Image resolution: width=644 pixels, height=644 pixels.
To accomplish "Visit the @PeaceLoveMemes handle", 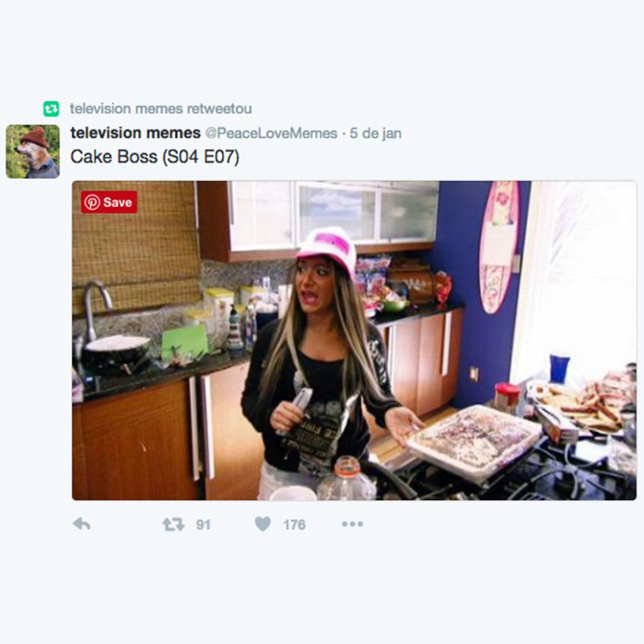I will (x=271, y=133).
